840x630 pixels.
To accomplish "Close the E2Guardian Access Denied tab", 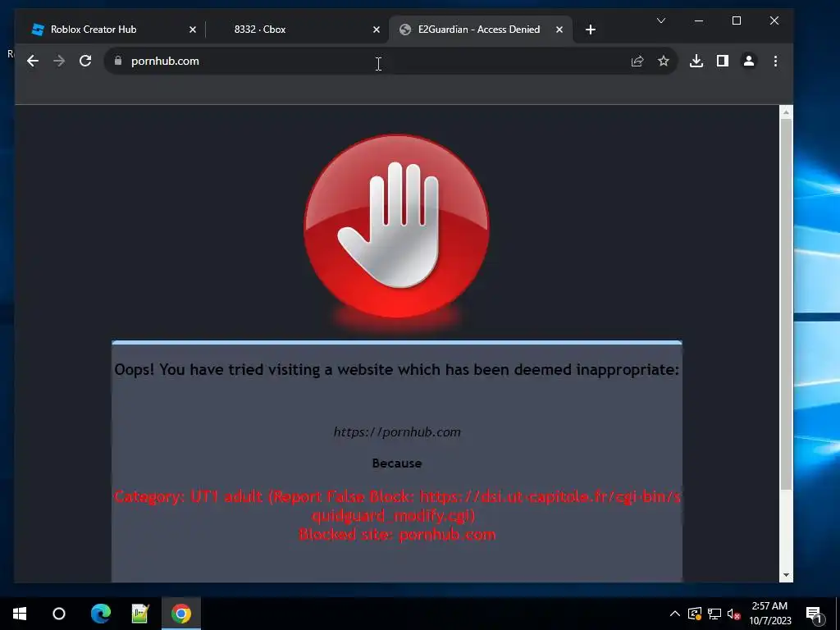I will [x=559, y=30].
